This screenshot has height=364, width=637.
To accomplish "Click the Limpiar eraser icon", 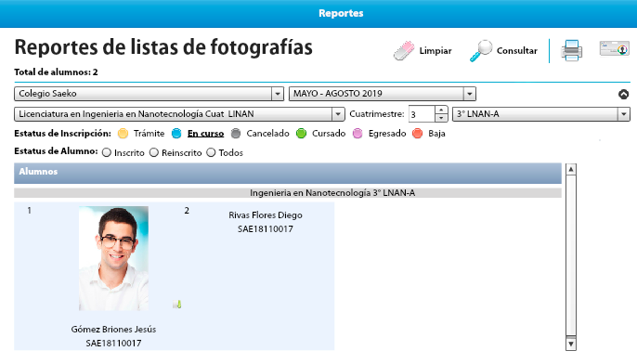I will coord(404,51).
